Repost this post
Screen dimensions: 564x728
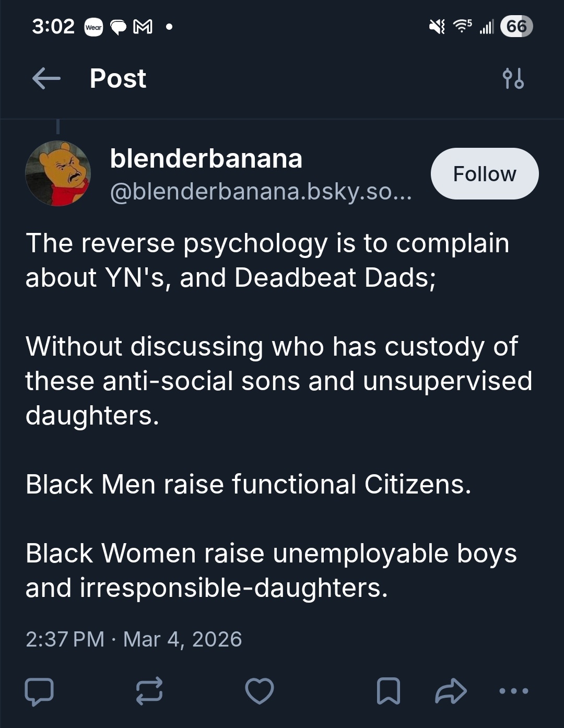[x=149, y=691]
